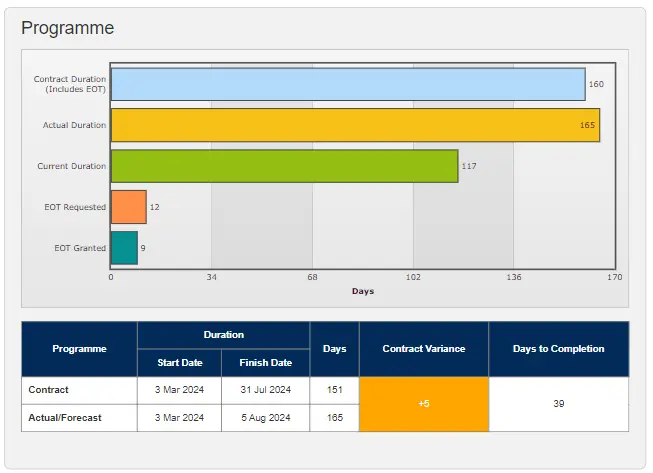The height and width of the screenshot is (473, 653).
Task: Click the Programme column header
Action: 79,349
